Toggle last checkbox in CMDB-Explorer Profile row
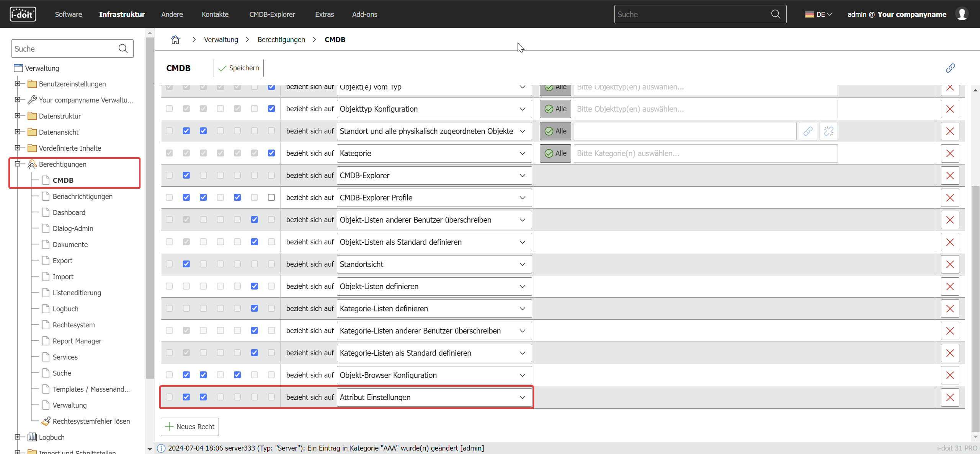980x454 pixels. pyautogui.click(x=271, y=197)
